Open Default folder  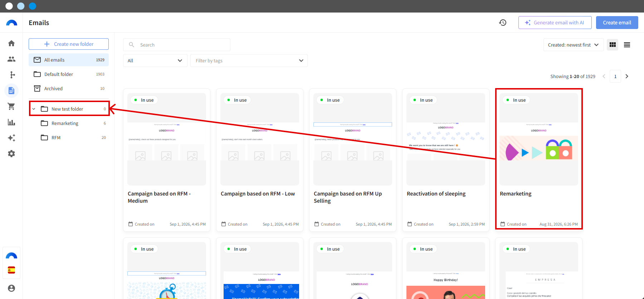pos(69,74)
